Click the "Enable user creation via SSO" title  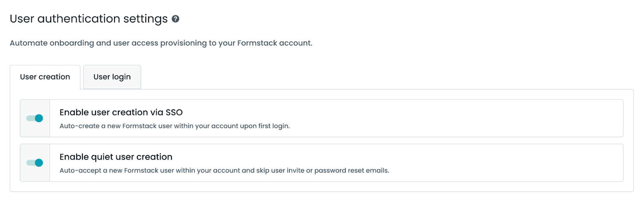click(121, 113)
